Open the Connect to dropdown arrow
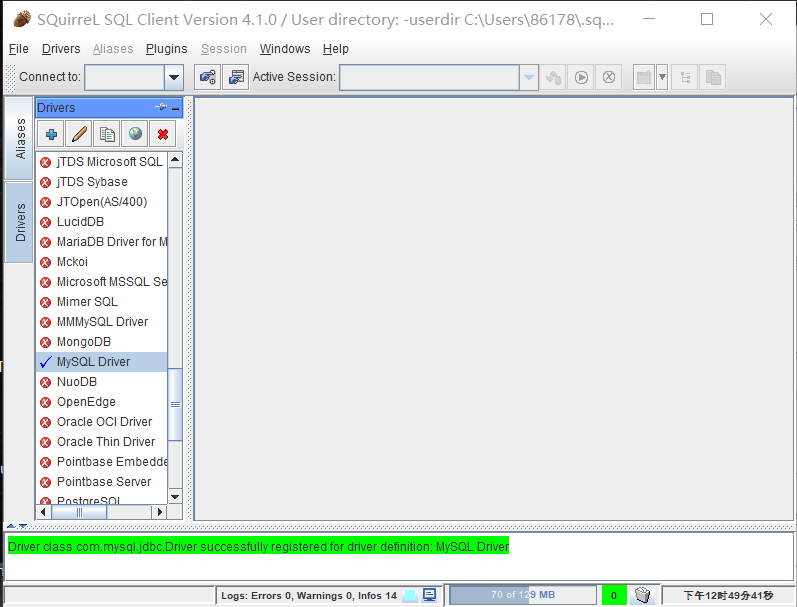The image size is (797, 607). 174,77
